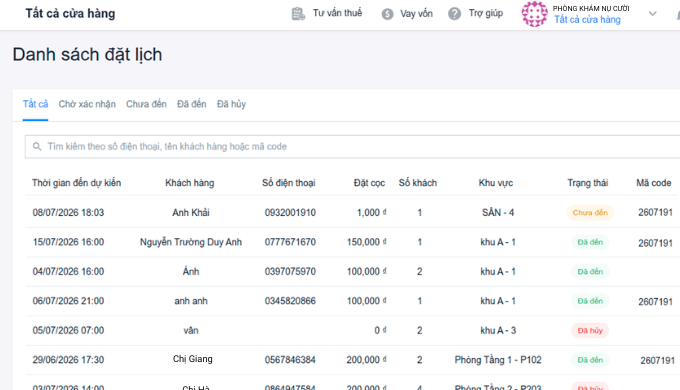The height and width of the screenshot is (390, 680).
Task: Click the Danh sách đặt lịch heading
Action: [x=87, y=55]
